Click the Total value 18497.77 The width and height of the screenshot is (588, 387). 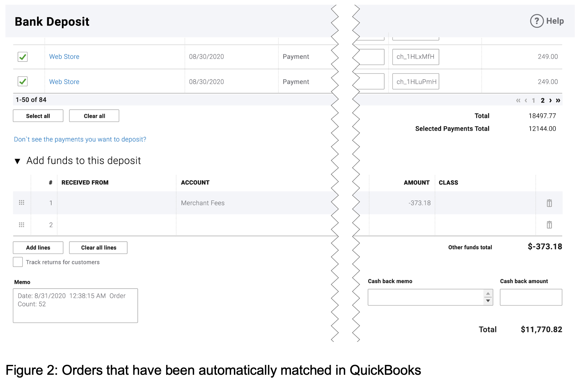pos(542,116)
